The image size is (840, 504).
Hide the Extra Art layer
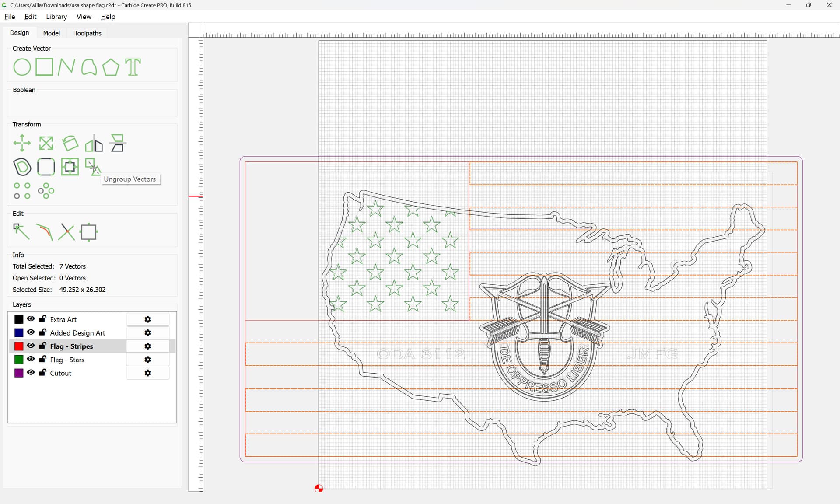[x=31, y=319]
